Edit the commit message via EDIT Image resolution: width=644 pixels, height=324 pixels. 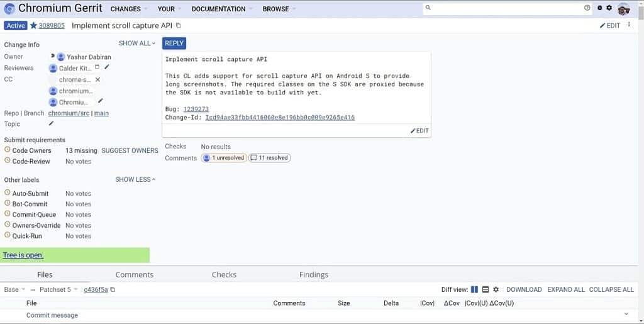click(x=419, y=131)
